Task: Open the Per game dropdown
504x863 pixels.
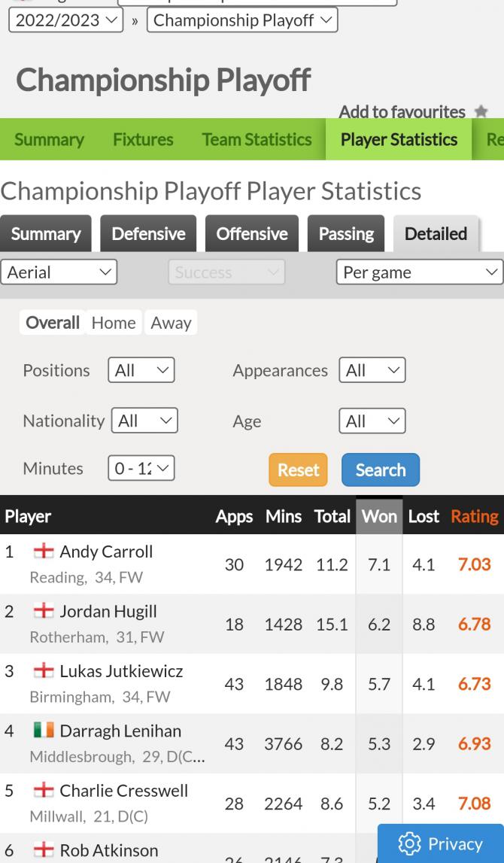Action: tap(419, 272)
